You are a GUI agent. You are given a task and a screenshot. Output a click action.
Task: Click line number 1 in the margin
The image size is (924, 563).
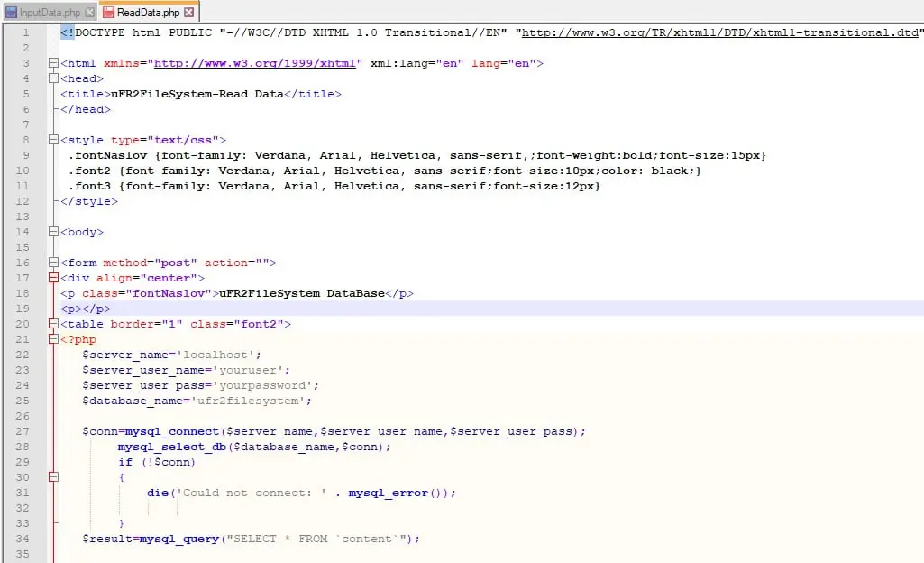(x=26, y=32)
